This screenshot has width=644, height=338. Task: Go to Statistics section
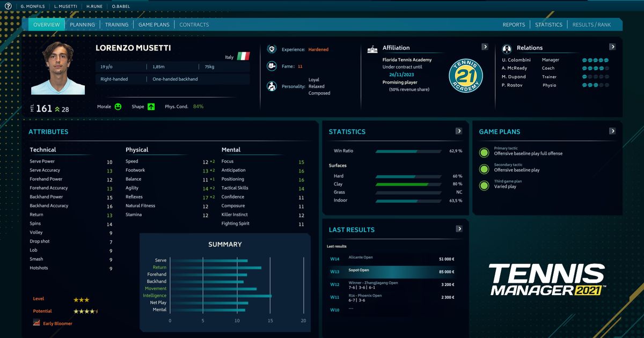click(548, 25)
